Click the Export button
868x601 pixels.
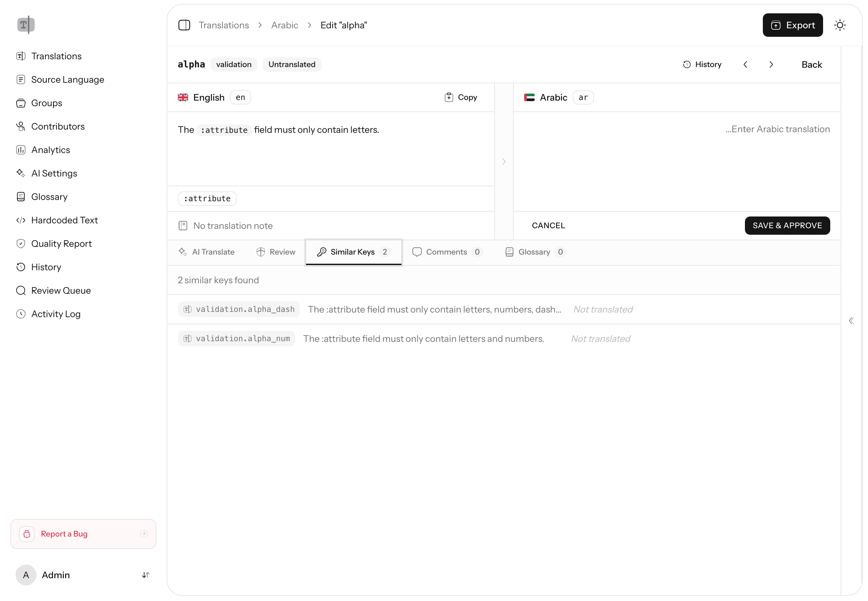coord(792,25)
